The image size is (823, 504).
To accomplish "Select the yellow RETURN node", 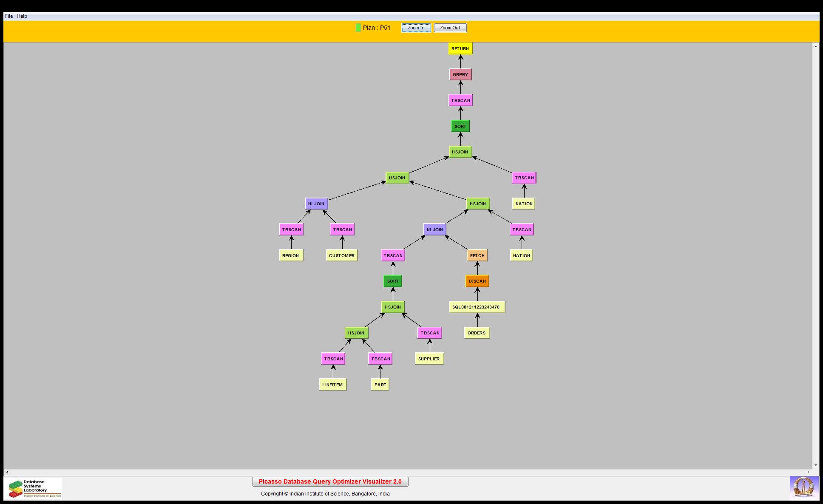I will click(460, 49).
